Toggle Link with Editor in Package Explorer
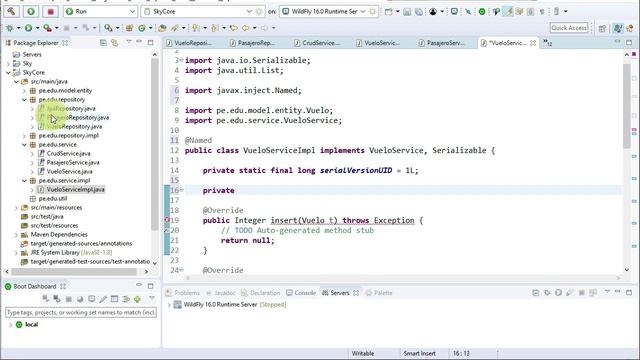 (115, 42)
